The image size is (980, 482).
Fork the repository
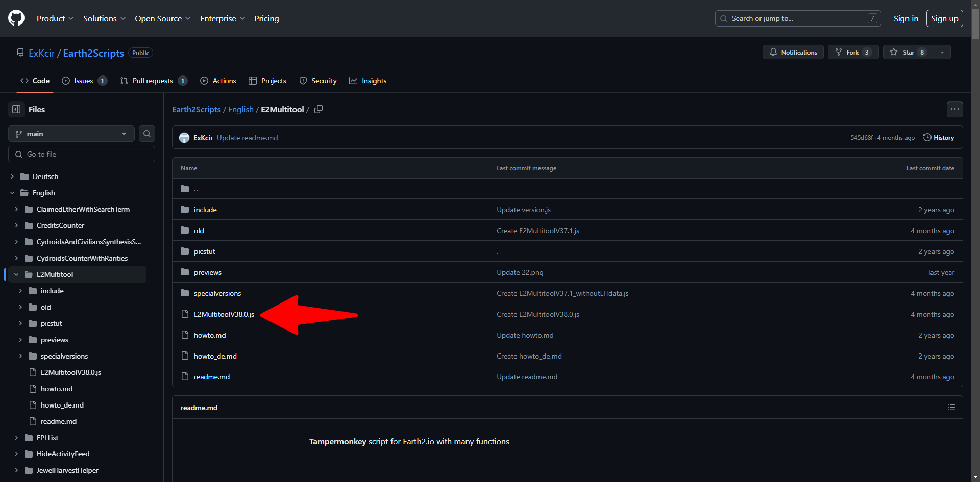click(x=852, y=52)
